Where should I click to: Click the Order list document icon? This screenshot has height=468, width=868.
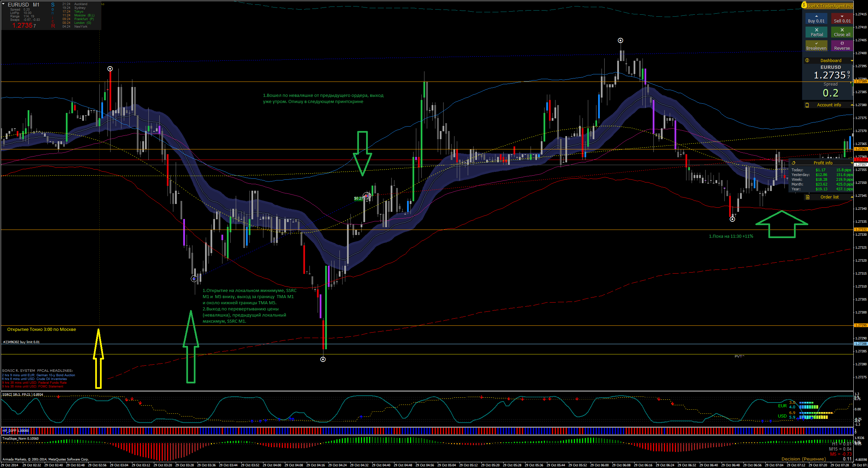click(x=808, y=197)
